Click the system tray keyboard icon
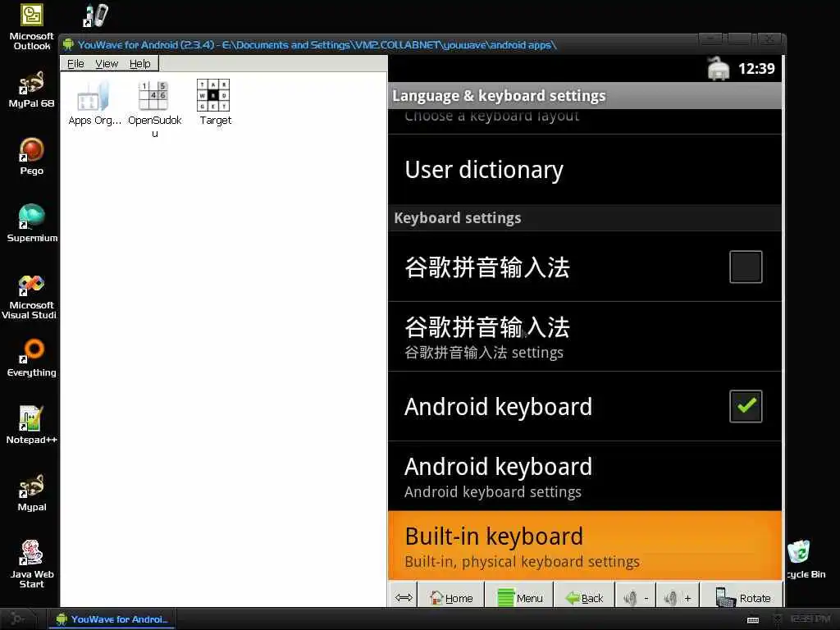 [753, 620]
